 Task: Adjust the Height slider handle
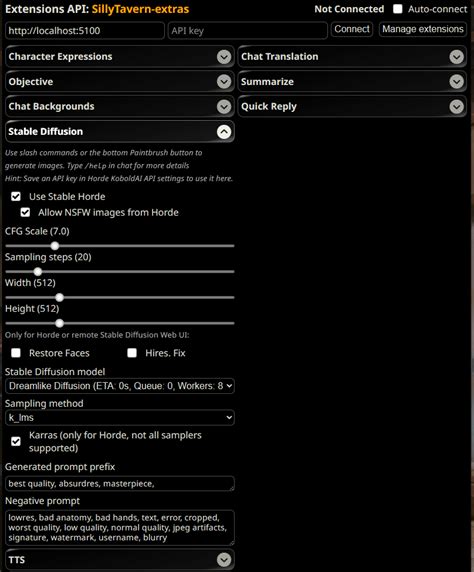[x=59, y=323]
